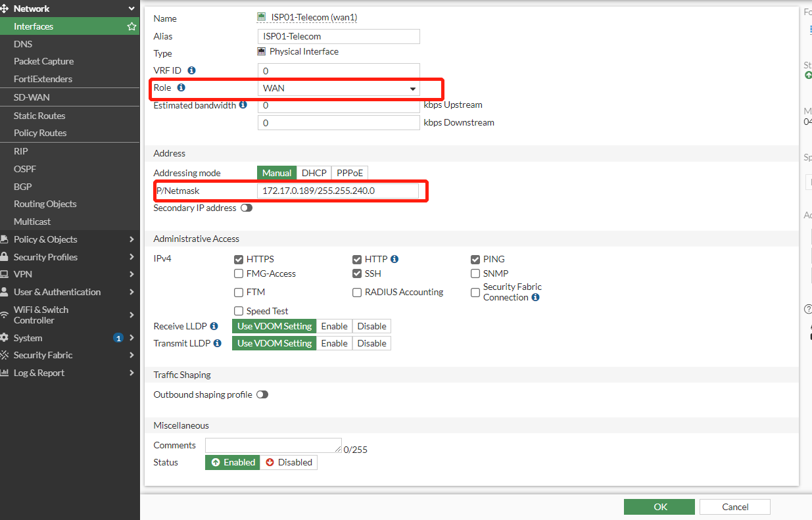812x520 pixels.
Task: Collapse the Network section with top chevron
Action: (132, 9)
